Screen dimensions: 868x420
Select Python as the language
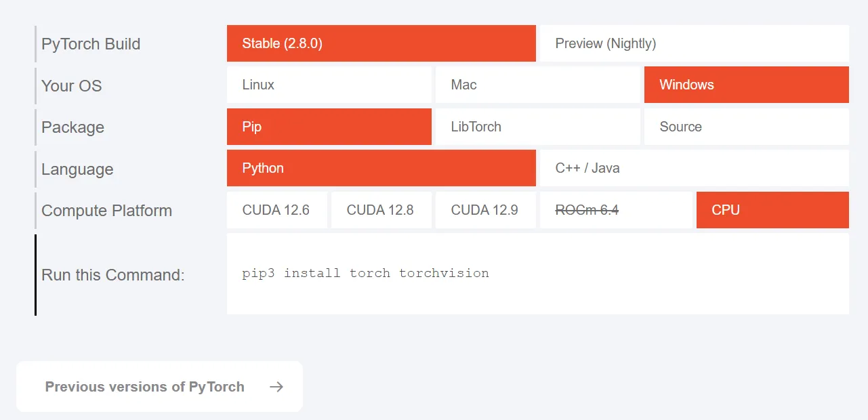[x=381, y=168]
